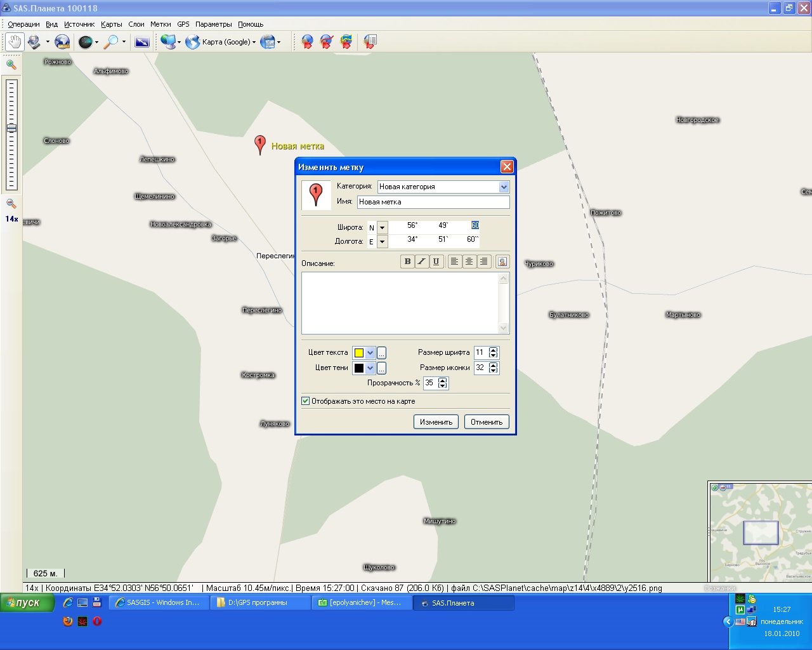Click the add new placemark toolbar icon
The height and width of the screenshot is (650, 812).
point(307,42)
